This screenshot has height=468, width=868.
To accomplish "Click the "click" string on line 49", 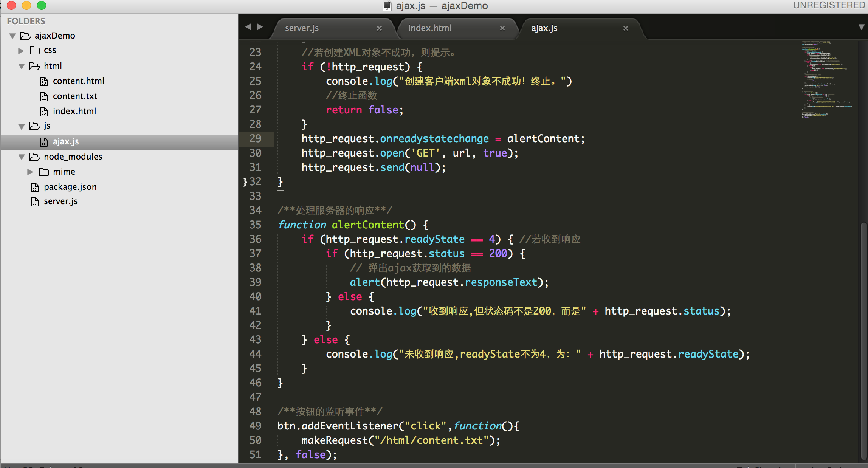I will [x=426, y=426].
